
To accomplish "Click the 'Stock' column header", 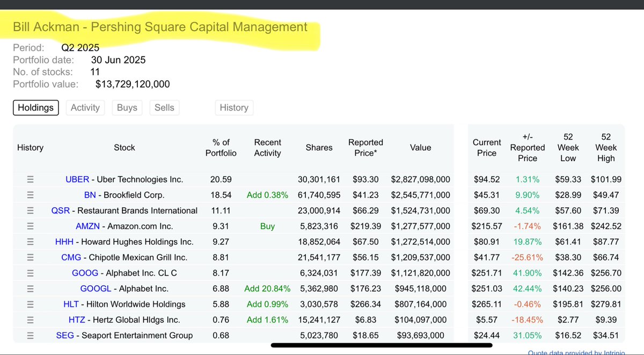I will click(x=125, y=148).
